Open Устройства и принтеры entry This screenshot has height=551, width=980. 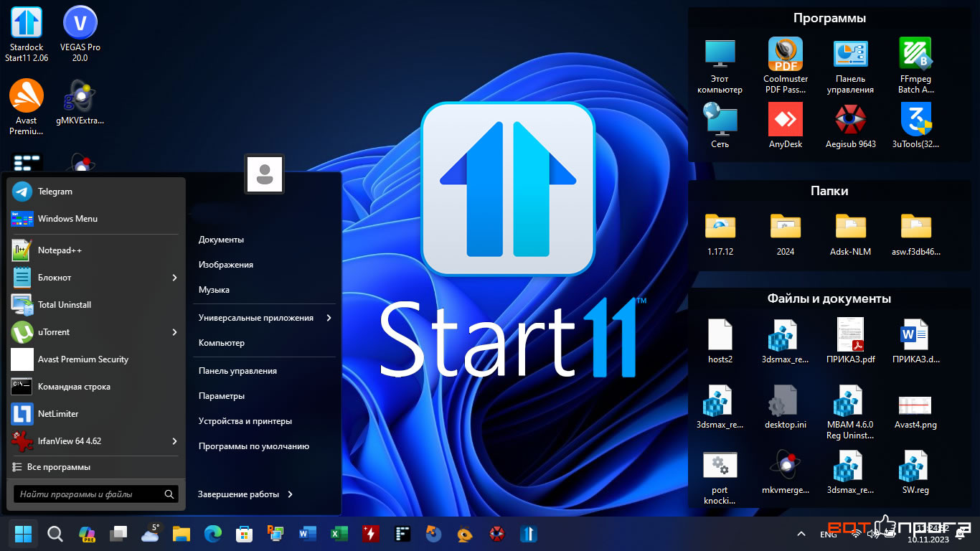coord(245,421)
